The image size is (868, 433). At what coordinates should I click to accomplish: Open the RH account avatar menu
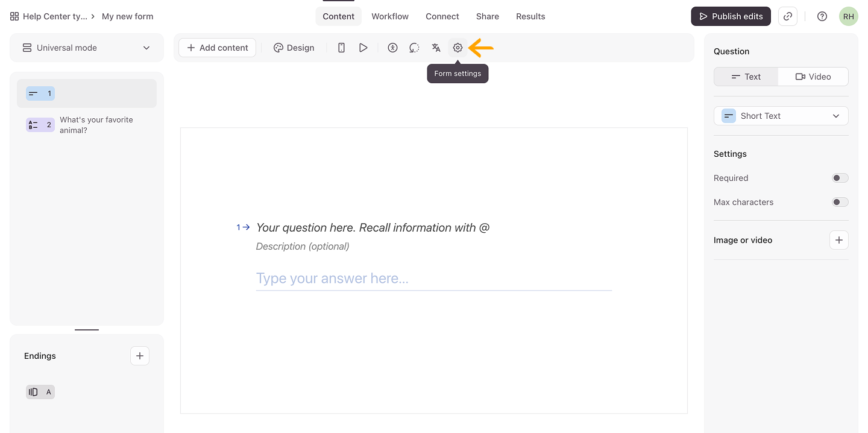pyautogui.click(x=848, y=16)
